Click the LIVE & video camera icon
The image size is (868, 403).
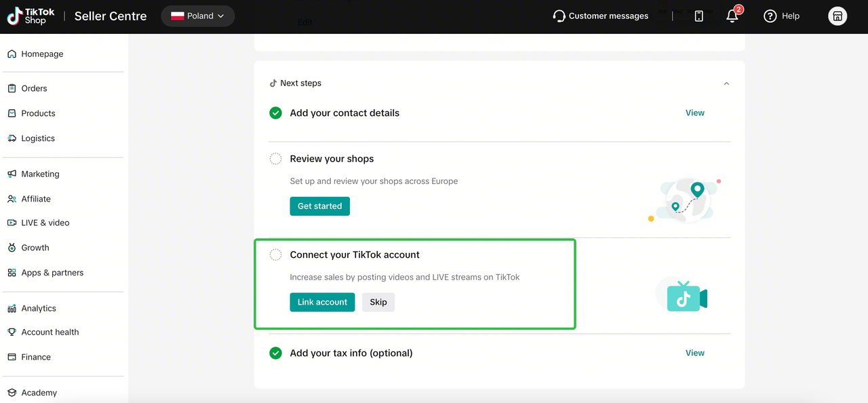click(12, 223)
